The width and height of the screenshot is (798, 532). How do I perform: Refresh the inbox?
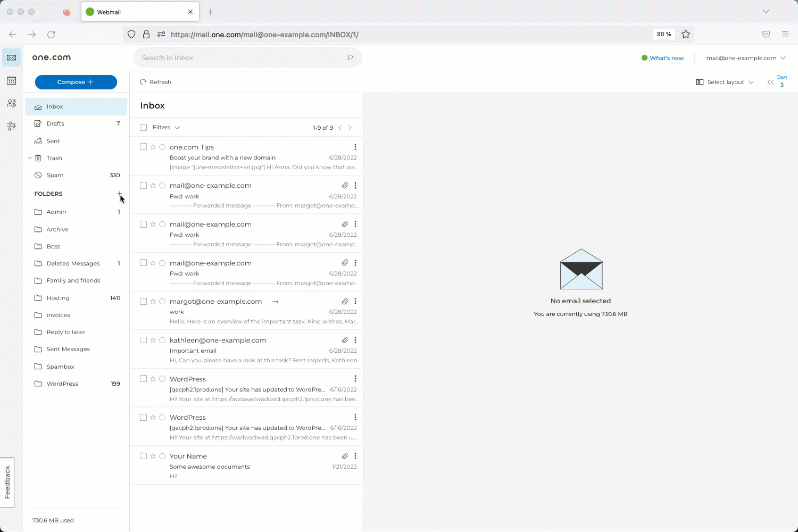pos(156,82)
